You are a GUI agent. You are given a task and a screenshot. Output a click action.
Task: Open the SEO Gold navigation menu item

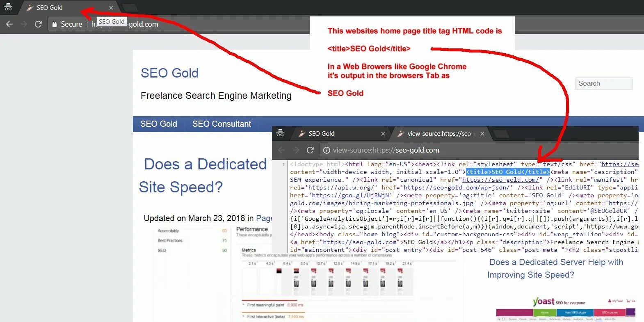point(159,124)
